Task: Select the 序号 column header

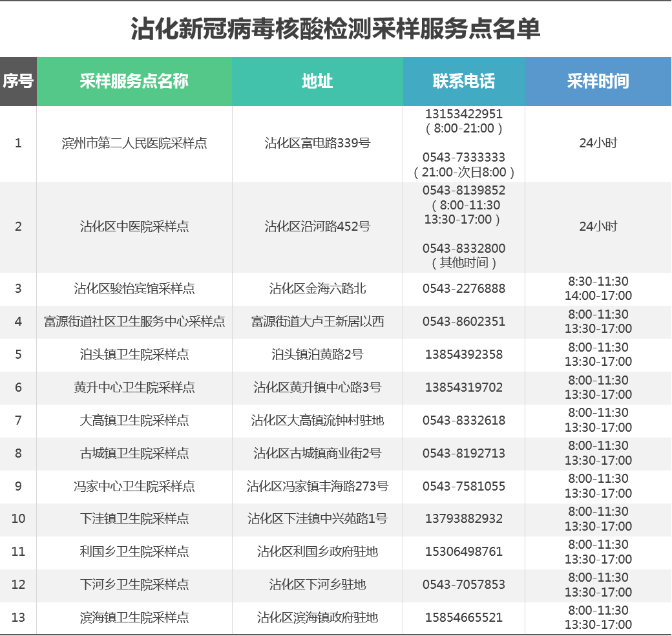Action: (18, 81)
